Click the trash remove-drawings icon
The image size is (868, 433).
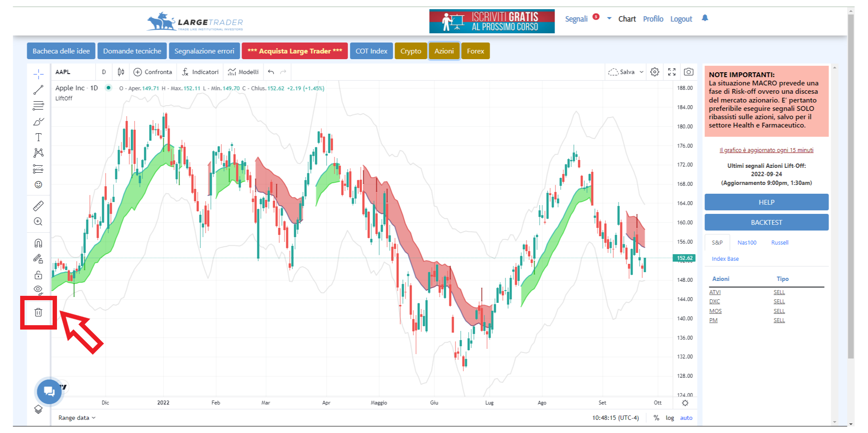38,312
